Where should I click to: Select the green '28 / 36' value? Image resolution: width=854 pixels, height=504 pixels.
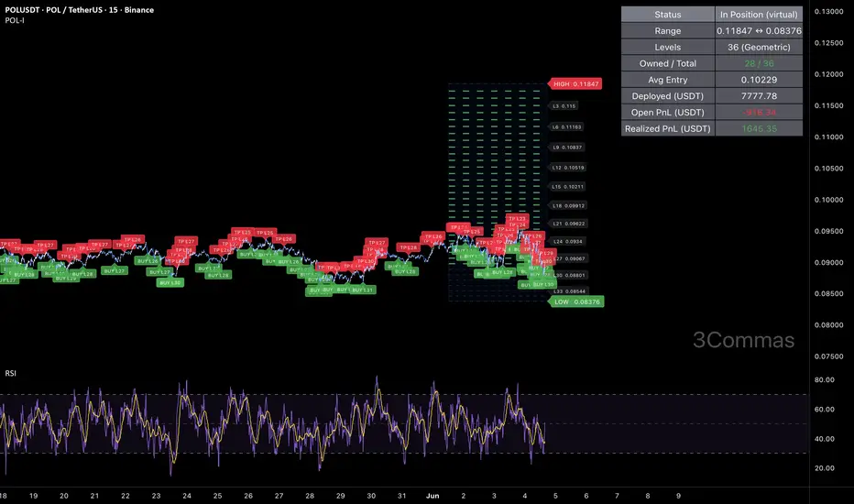[x=759, y=64]
